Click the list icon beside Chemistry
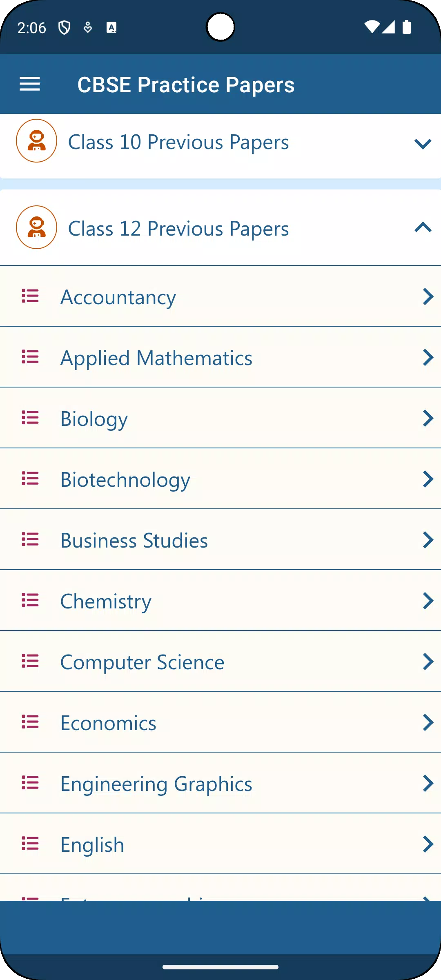The image size is (441, 980). [30, 600]
